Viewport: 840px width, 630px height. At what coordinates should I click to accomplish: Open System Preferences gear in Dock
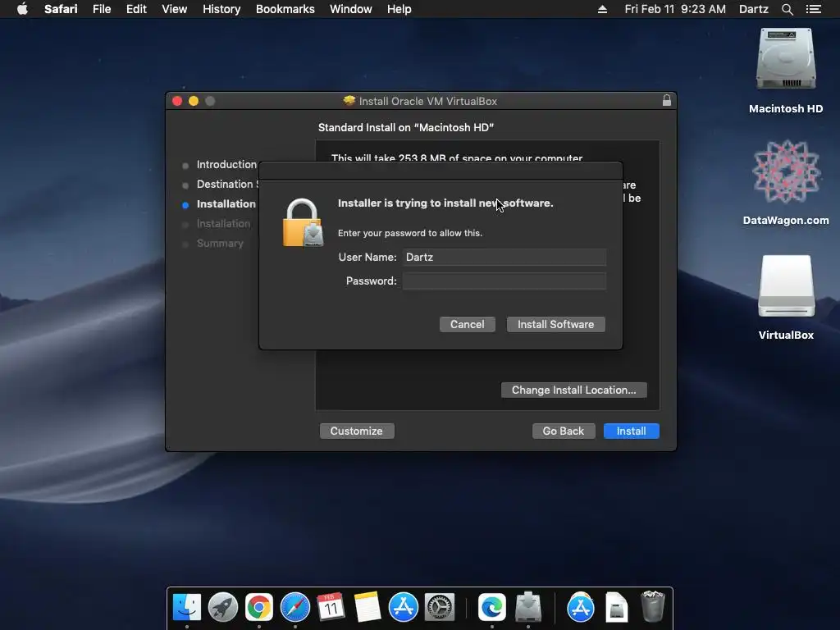[x=440, y=607]
